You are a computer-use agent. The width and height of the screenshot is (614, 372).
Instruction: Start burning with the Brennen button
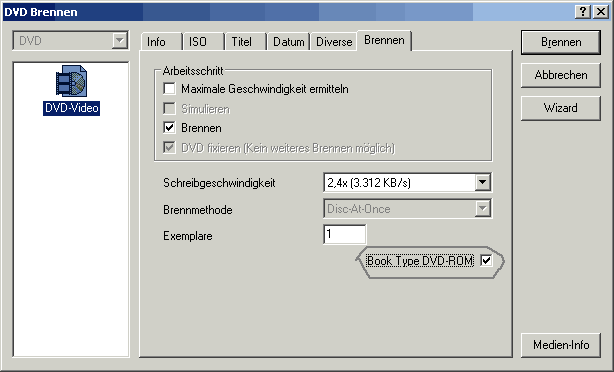click(x=561, y=42)
